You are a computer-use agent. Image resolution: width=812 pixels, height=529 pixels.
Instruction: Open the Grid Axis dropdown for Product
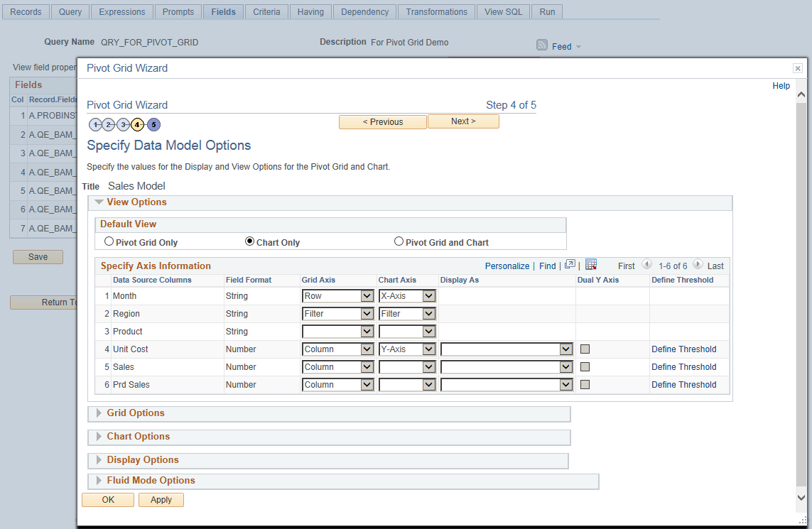(x=337, y=331)
